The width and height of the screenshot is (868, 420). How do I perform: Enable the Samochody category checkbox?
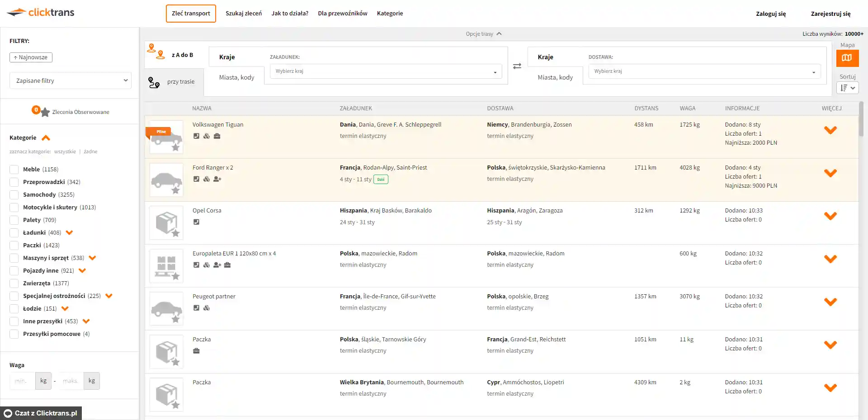coord(14,195)
